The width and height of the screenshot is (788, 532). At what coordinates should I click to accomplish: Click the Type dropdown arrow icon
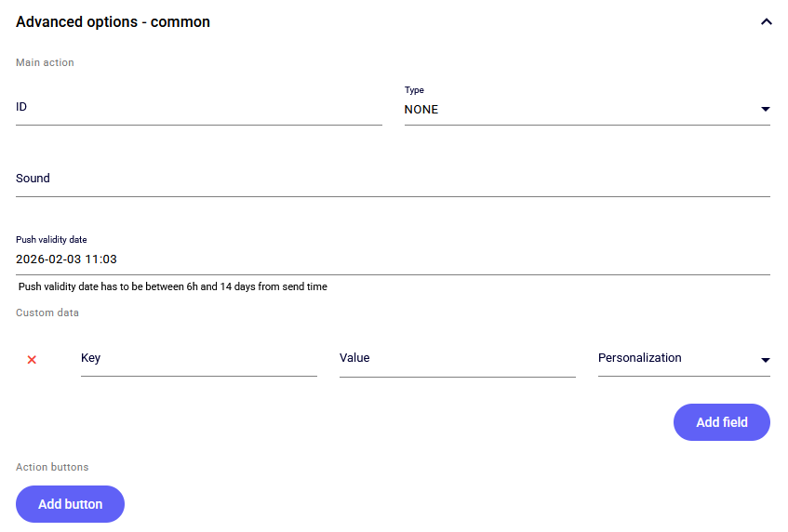point(765,110)
